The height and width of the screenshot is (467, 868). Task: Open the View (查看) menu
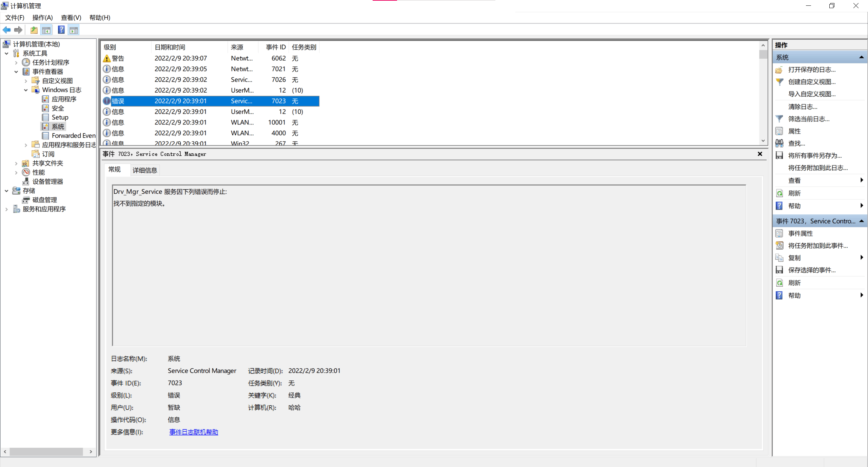(x=71, y=18)
